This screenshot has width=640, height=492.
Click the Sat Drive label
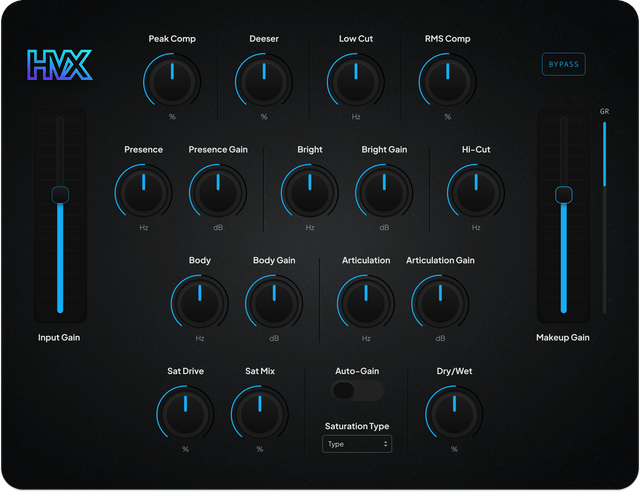pos(185,371)
